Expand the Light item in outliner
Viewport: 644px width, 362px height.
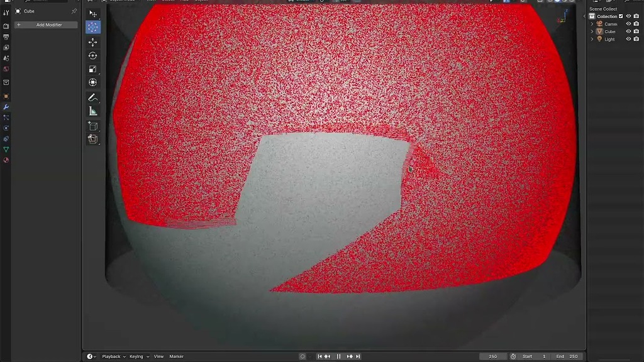(592, 39)
